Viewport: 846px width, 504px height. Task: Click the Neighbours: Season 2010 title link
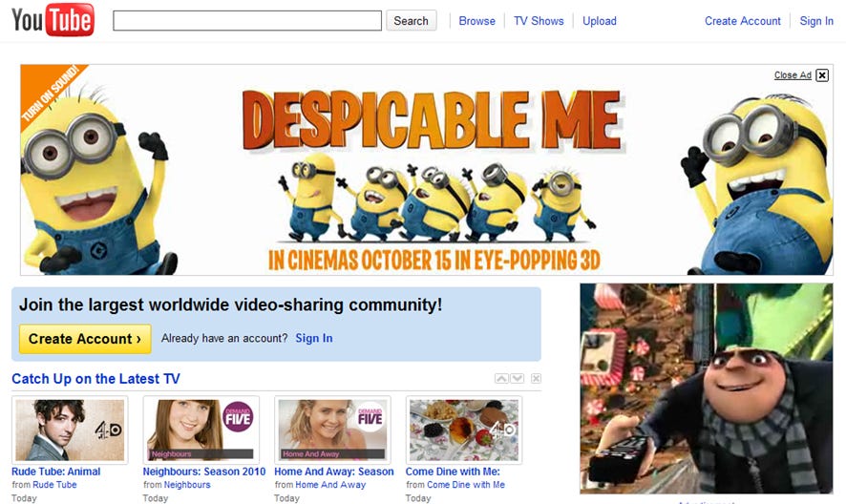pos(204,472)
